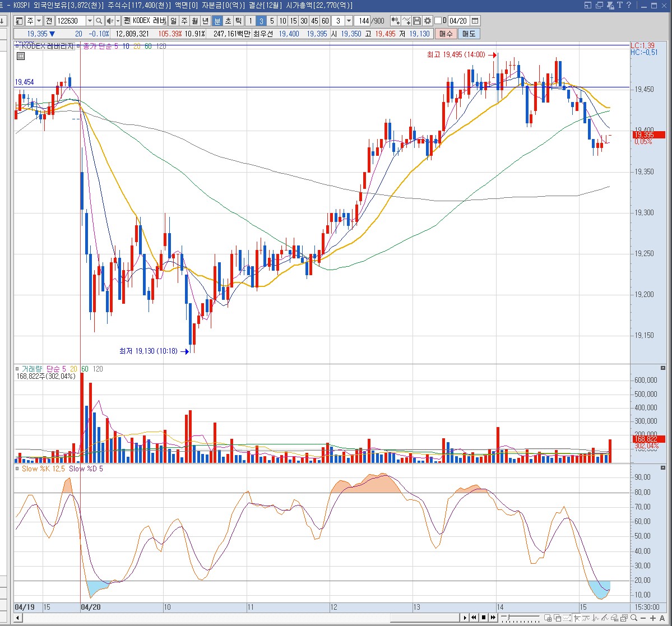
Task: Click the Slow %K 12,5 indicator label
Action: point(43,469)
